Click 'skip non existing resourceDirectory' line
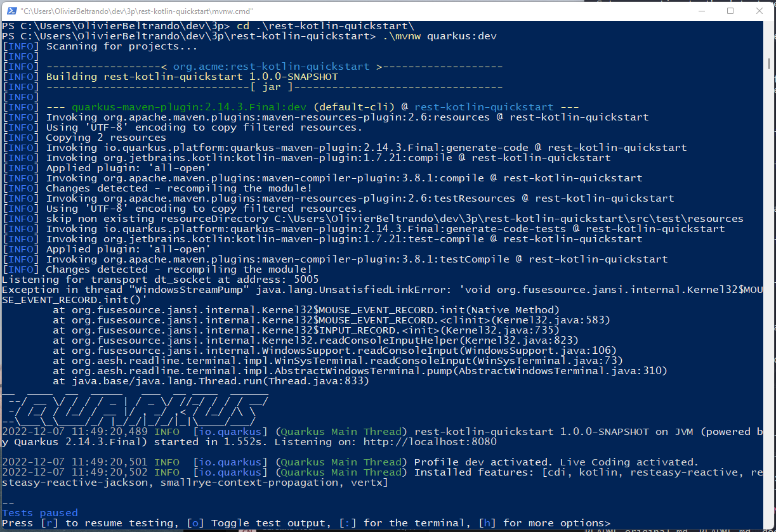The image size is (776, 532). [x=395, y=219]
